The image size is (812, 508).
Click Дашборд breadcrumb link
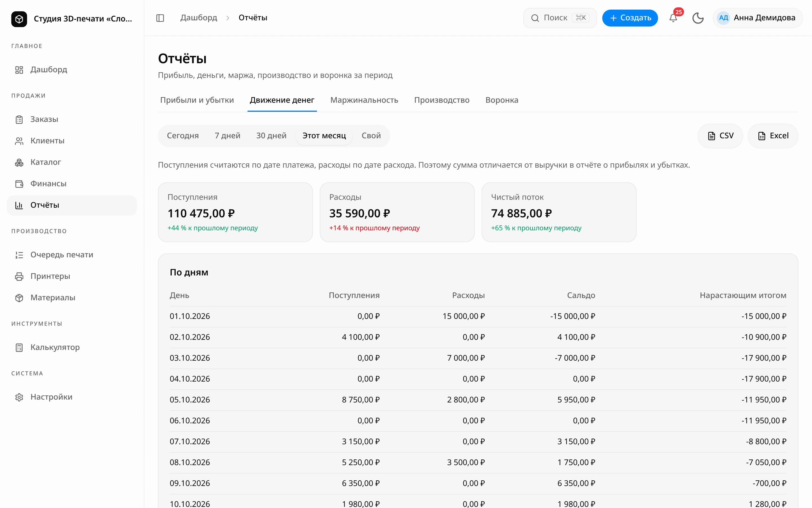pos(199,18)
